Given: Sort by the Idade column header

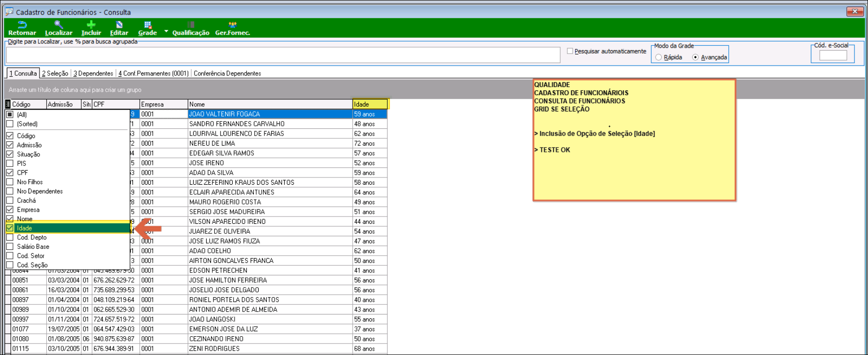Looking at the screenshot, I should (x=369, y=104).
